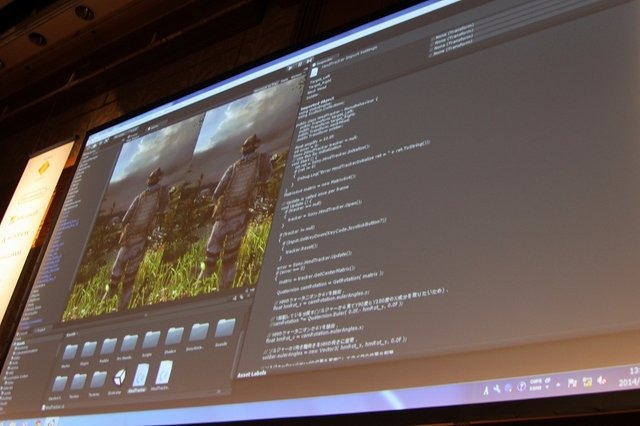
Task: Click the Step button in Unity toolbar
Action: (x=309, y=61)
